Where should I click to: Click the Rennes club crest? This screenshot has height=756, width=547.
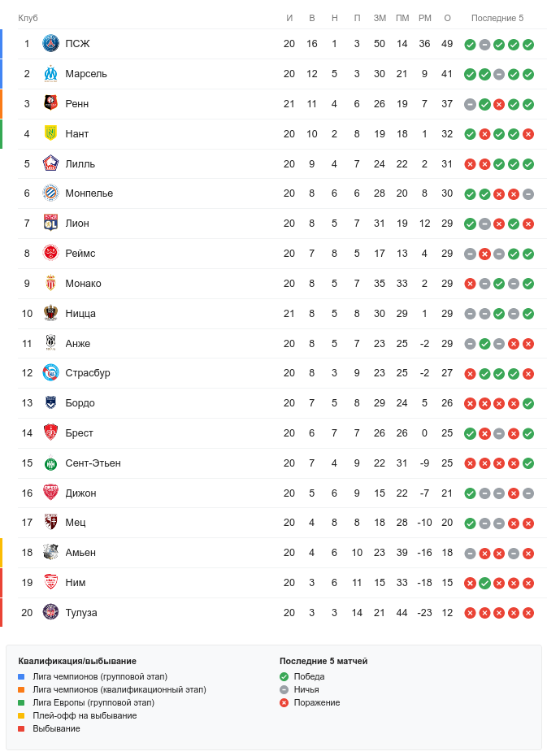(50, 104)
